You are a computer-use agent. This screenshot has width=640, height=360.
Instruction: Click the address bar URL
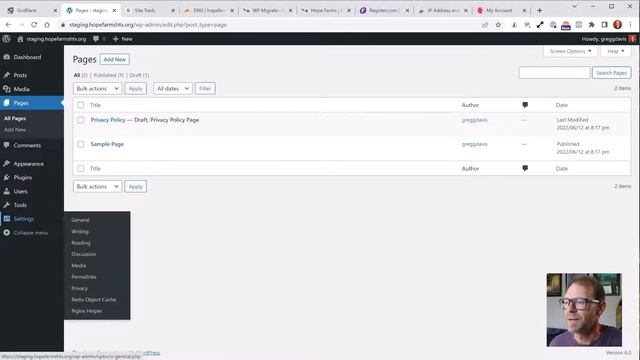tap(147, 25)
